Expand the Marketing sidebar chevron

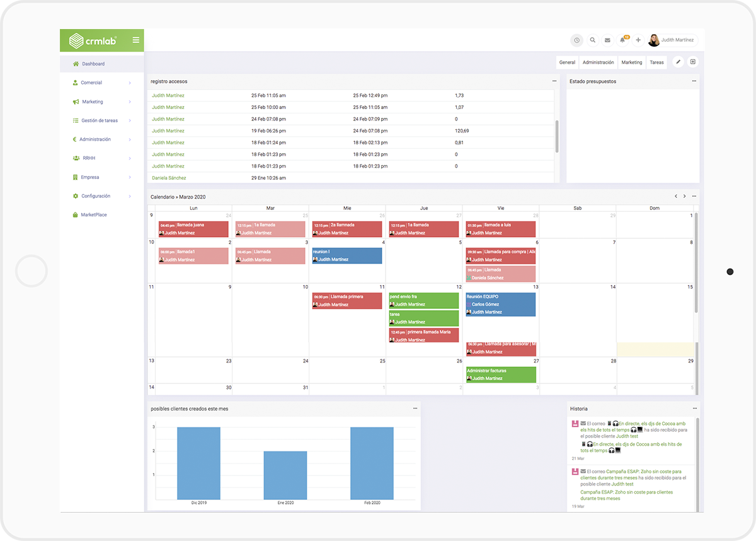click(x=130, y=102)
